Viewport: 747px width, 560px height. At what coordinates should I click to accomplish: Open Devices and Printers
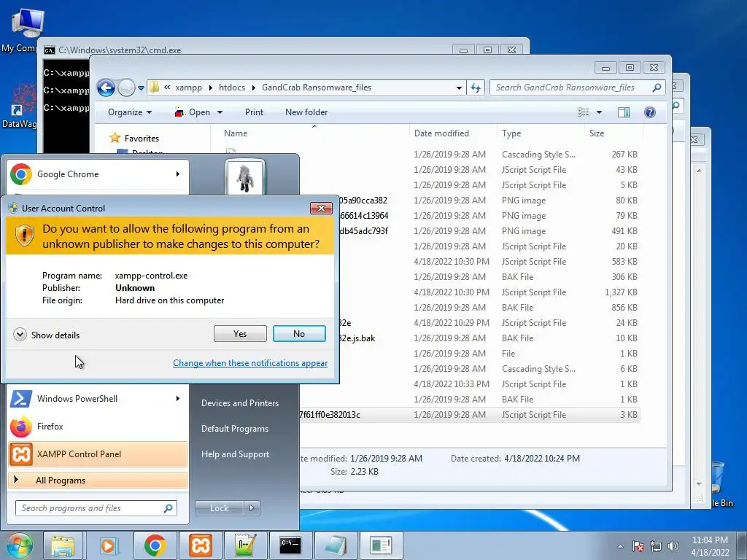coord(239,402)
